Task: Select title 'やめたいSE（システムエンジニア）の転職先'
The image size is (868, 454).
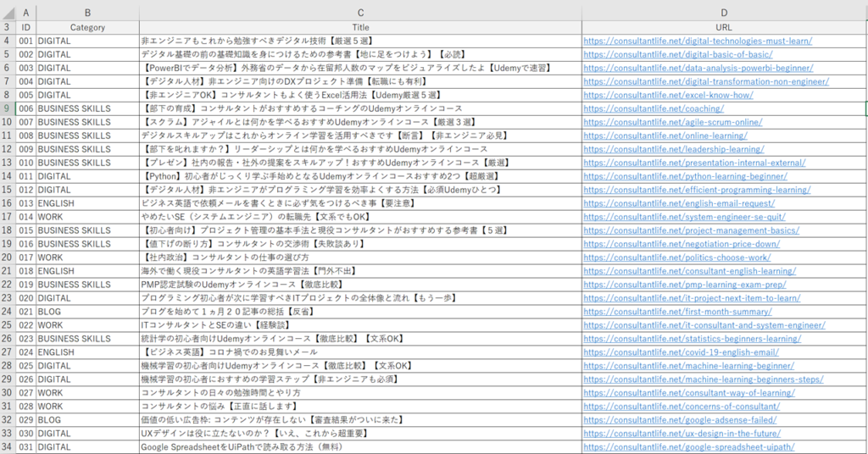Action: click(360, 217)
